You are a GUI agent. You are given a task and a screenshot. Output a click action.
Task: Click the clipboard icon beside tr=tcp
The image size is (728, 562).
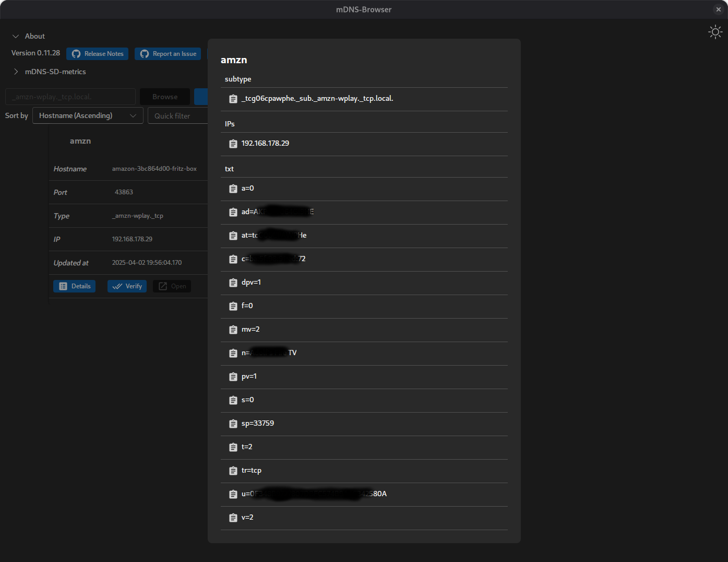pos(233,471)
